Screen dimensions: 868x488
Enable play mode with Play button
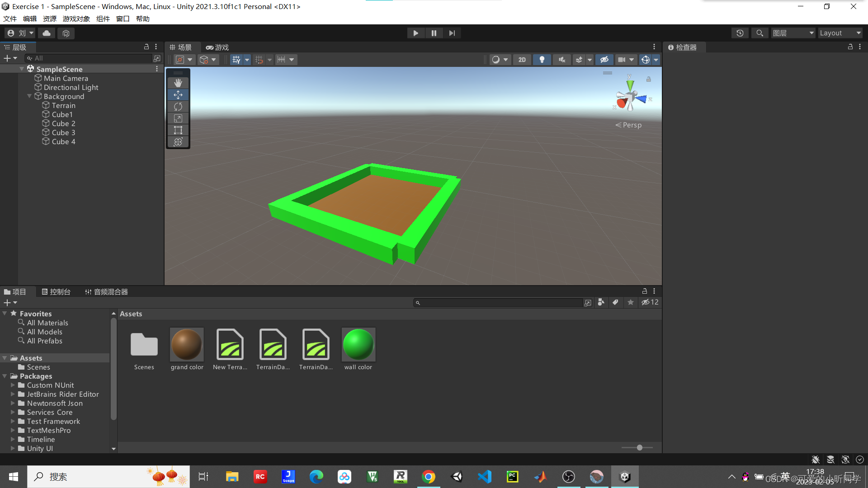click(x=415, y=33)
